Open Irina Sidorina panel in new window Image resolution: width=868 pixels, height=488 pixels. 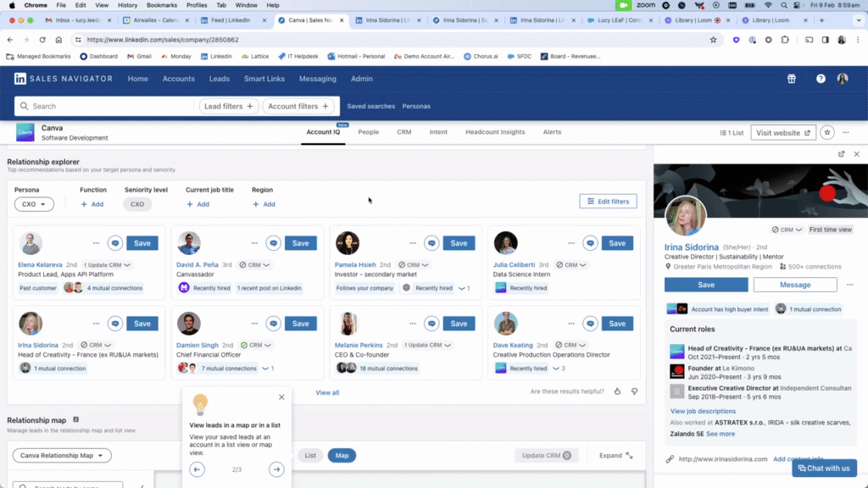pos(842,154)
